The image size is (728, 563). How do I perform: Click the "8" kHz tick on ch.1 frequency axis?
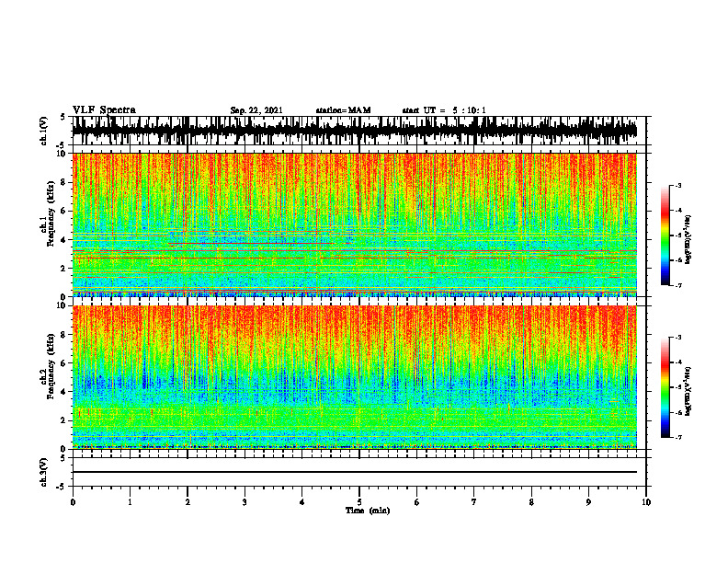[63, 182]
